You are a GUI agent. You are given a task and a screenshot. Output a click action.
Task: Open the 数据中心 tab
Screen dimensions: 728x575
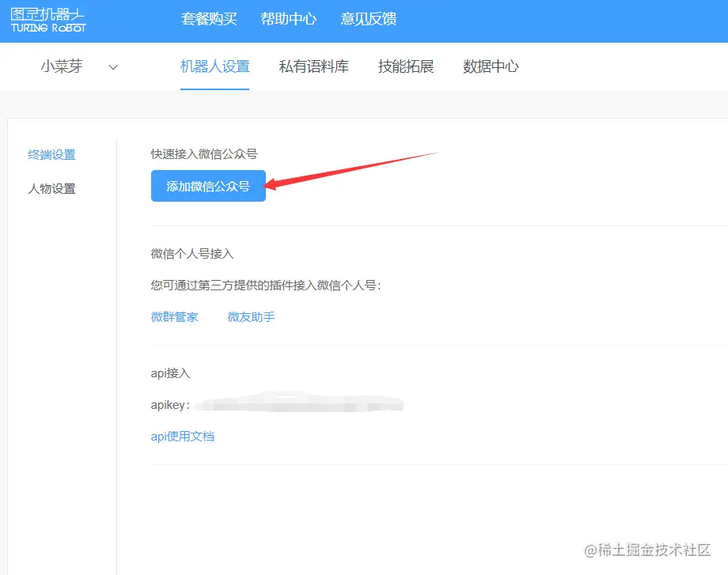coord(489,66)
